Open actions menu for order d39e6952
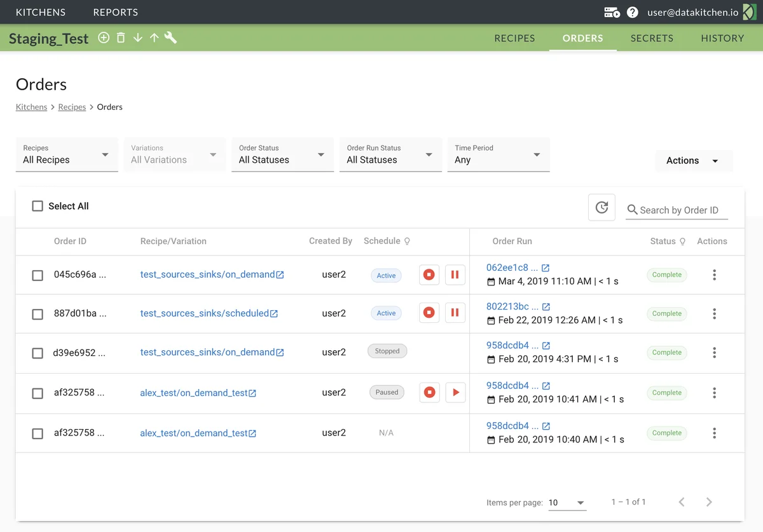This screenshot has width=763, height=532. pos(714,353)
